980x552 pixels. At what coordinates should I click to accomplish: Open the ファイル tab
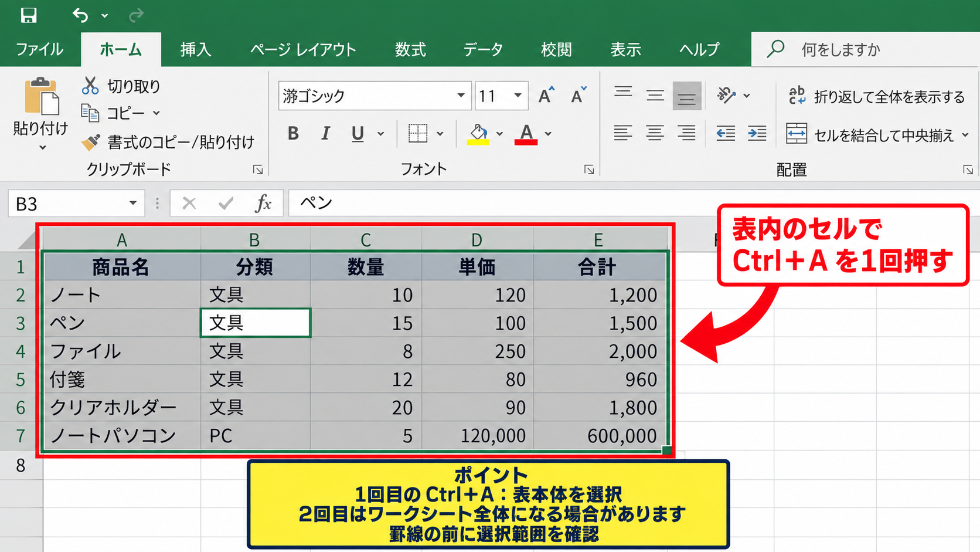click(x=39, y=49)
